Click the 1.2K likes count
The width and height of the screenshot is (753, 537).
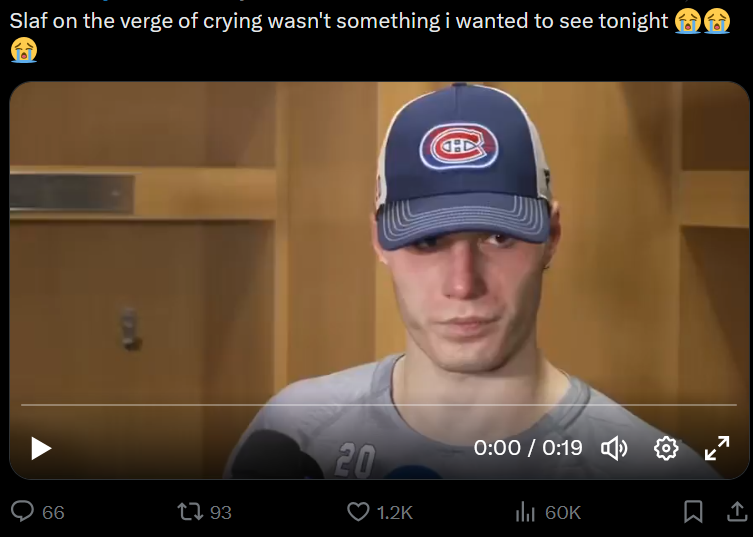394,512
